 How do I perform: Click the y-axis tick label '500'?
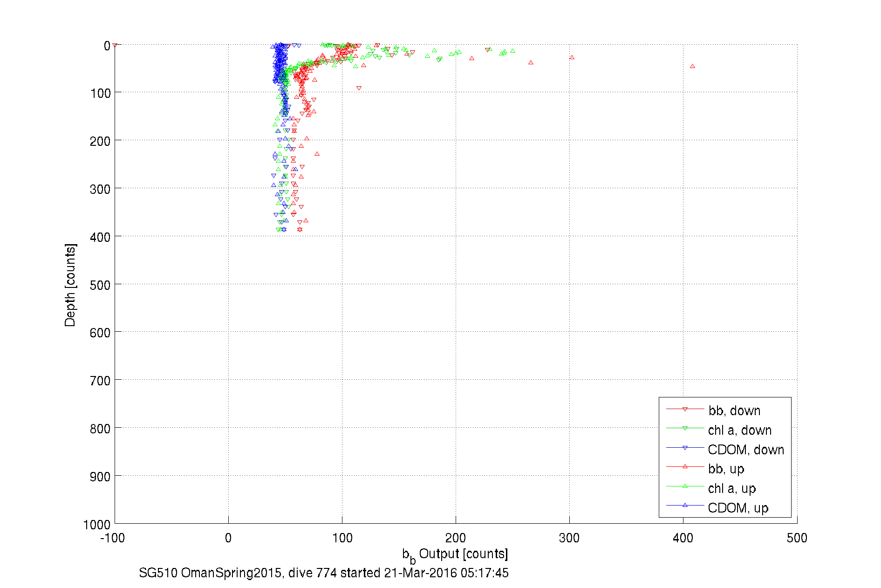(x=100, y=285)
